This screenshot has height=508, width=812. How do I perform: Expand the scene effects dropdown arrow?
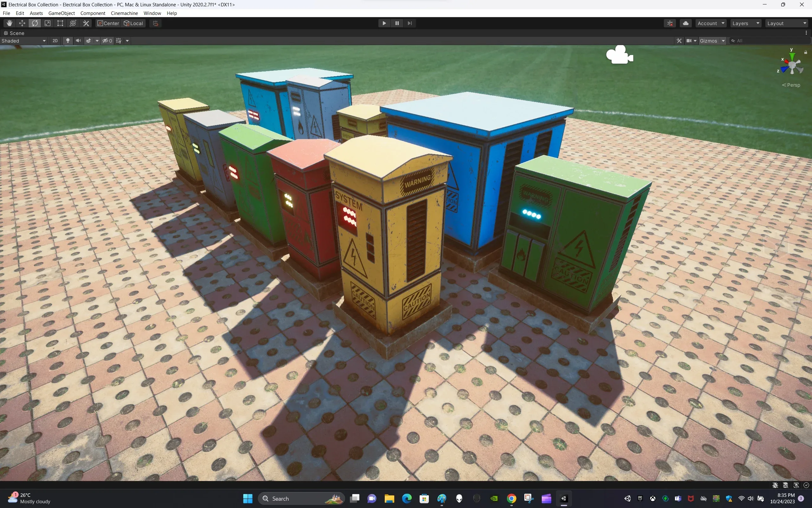click(x=97, y=41)
